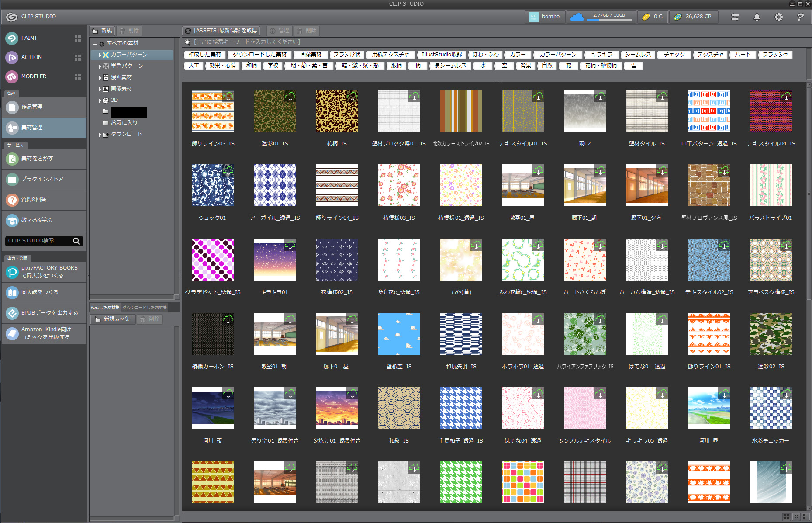The image size is (812, 523).
Task: Click the 新規素材集 button
Action: pos(112,319)
